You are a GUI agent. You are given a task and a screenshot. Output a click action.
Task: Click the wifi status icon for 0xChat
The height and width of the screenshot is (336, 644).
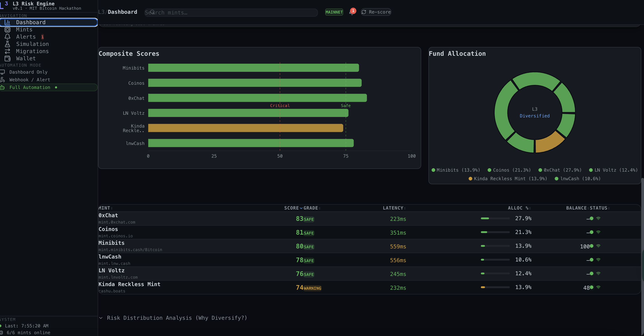pyautogui.click(x=598, y=219)
